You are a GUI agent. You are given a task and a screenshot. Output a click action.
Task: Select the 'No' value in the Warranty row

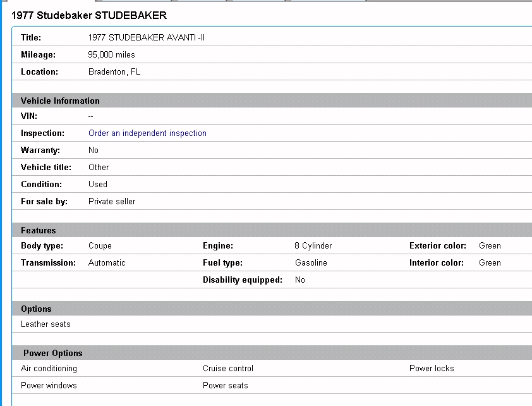[94, 150]
